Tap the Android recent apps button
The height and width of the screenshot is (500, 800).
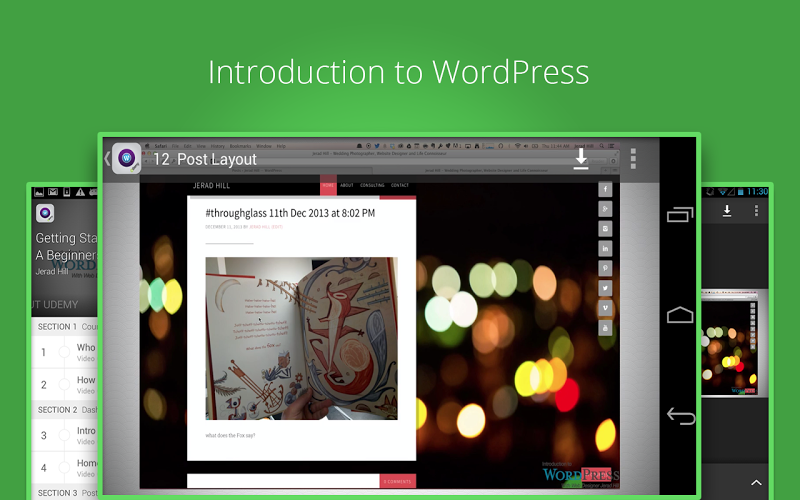point(680,214)
